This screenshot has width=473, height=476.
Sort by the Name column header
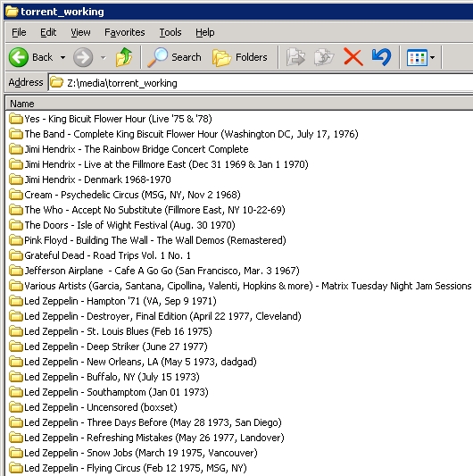239,104
